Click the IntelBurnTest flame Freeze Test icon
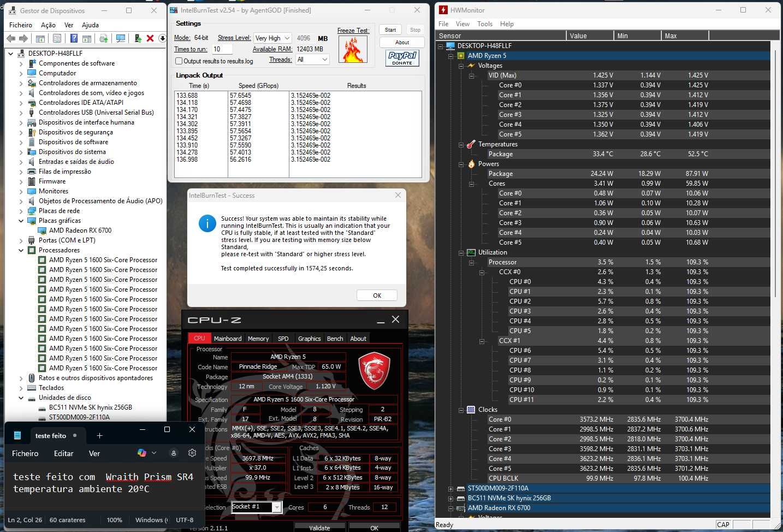This screenshot has width=783, height=532. point(353,50)
